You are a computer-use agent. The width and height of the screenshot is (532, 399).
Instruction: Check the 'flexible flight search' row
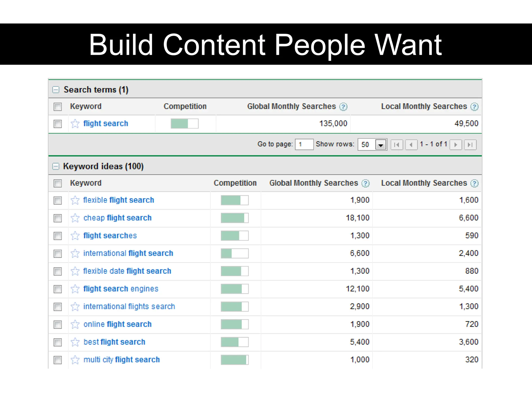pyautogui.click(x=58, y=201)
